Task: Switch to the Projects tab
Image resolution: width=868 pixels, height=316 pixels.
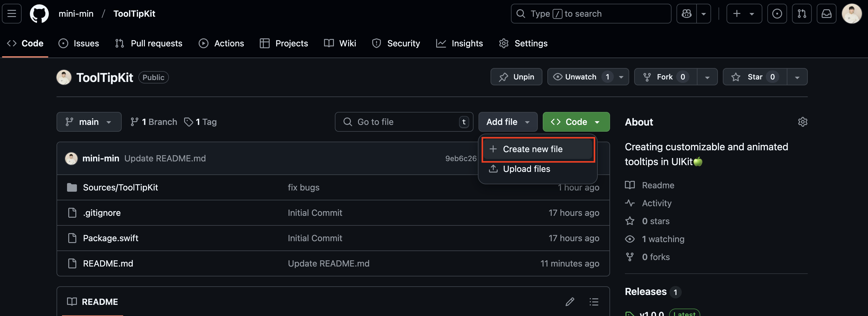Action: [284, 44]
